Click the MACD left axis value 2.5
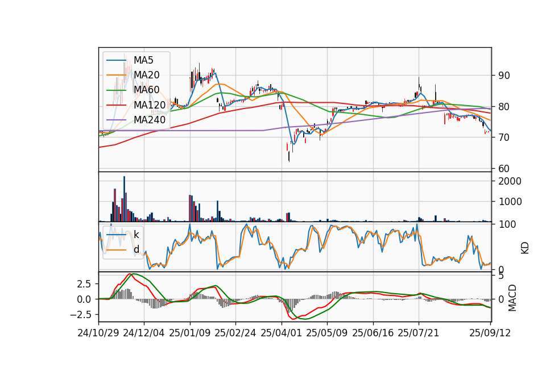546x392 pixels. pos(84,284)
